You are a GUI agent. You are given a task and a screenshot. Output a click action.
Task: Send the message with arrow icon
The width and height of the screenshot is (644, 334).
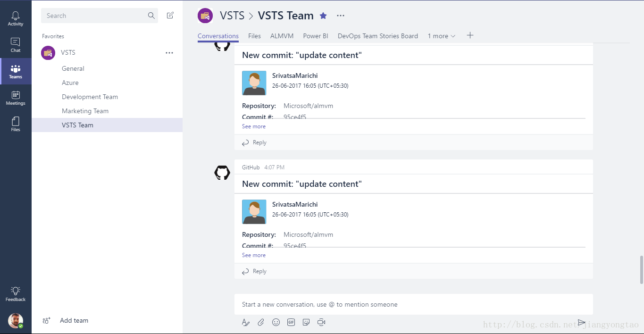(582, 323)
